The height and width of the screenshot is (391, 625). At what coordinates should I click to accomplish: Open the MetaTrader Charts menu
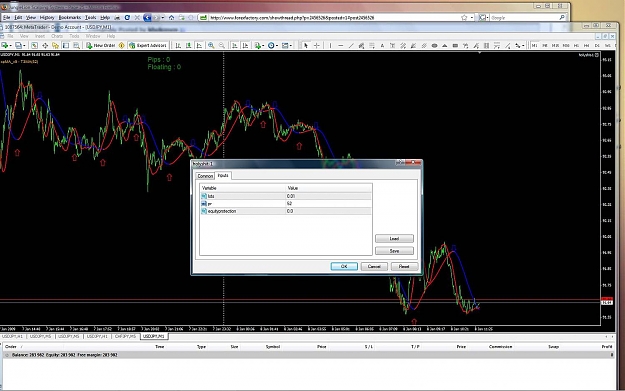click(x=57, y=36)
